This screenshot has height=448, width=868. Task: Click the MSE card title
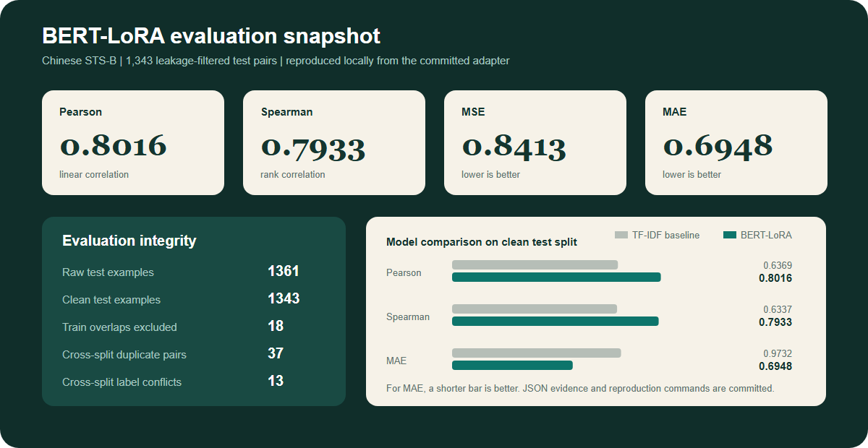point(473,112)
